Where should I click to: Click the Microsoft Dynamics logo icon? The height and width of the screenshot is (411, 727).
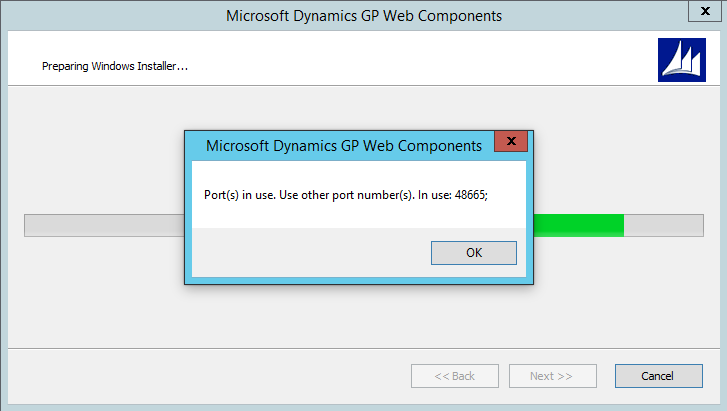click(681, 61)
